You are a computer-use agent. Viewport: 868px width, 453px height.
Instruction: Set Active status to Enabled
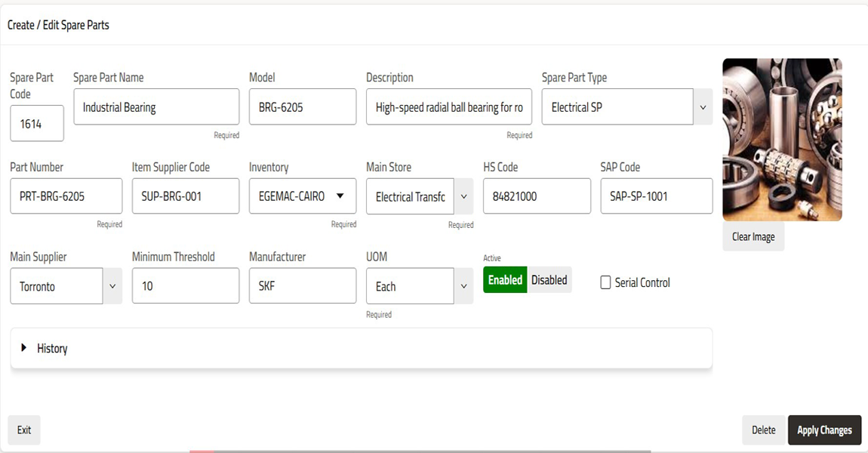point(505,280)
